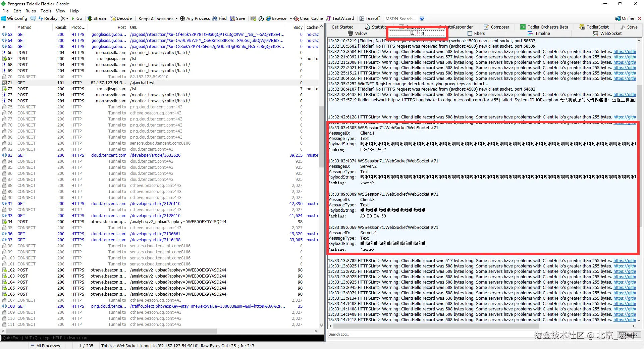Switch to the Get Started tab
This screenshot has width=644, height=349.
(342, 27)
